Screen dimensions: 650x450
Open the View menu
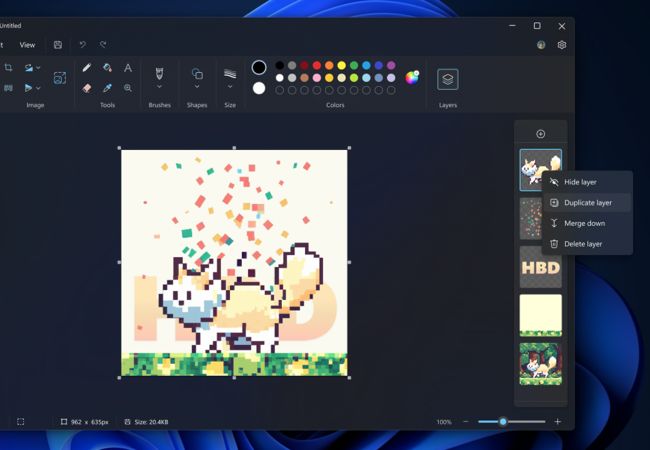tap(27, 45)
